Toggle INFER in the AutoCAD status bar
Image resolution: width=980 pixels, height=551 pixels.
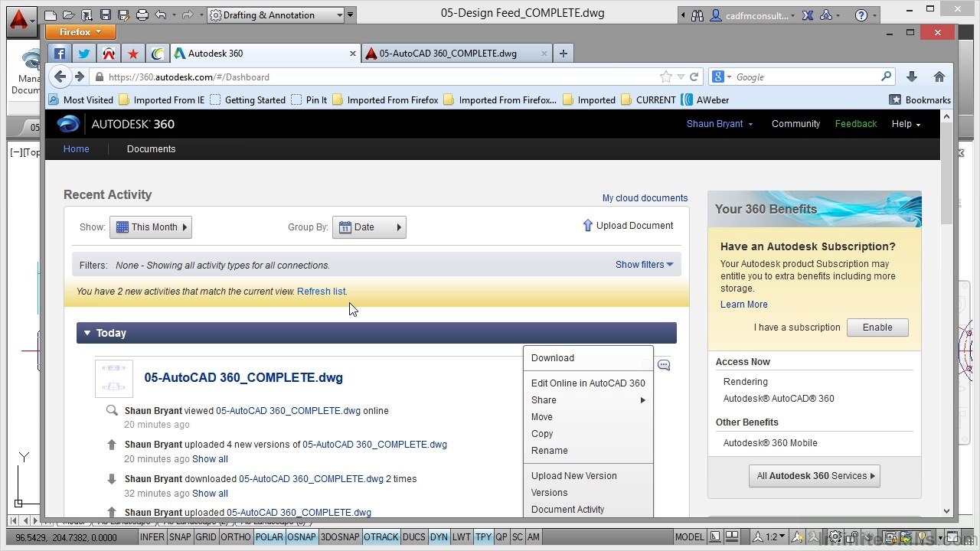[152, 537]
